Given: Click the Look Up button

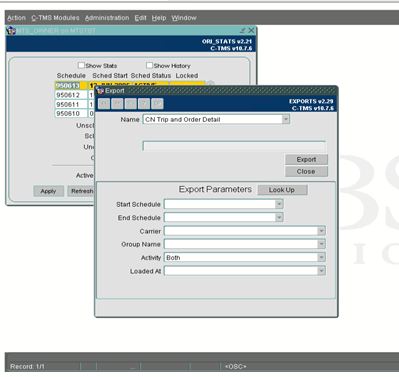Looking at the screenshot, I should point(282,190).
